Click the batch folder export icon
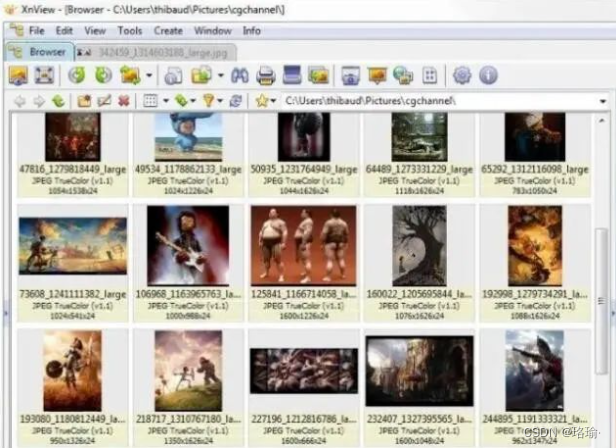Viewport: 616px width, 448px height. [201, 75]
